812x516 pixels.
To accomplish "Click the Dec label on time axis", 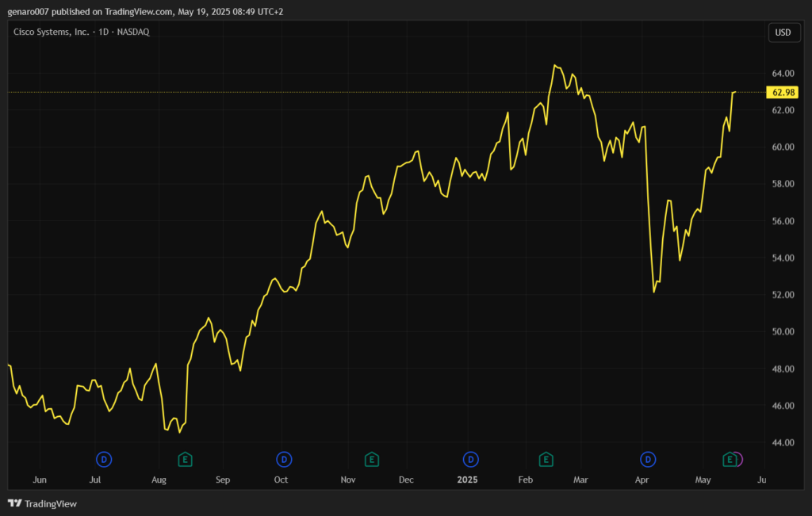I will click(406, 480).
